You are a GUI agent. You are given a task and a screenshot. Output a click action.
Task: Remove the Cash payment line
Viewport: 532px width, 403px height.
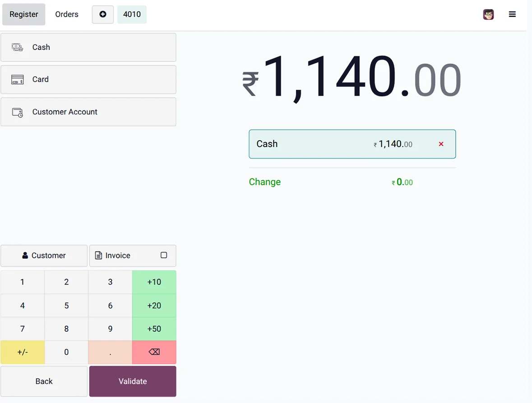[441, 144]
